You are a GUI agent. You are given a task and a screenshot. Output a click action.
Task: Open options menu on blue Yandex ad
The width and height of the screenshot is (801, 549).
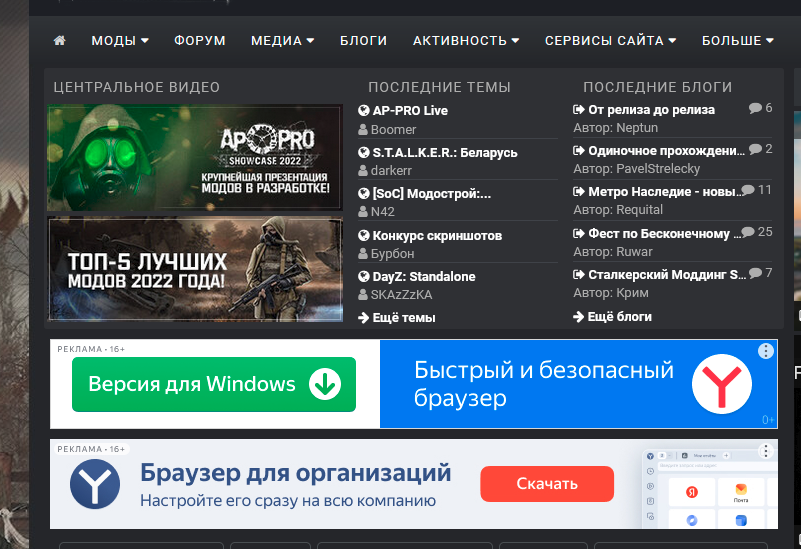point(765,351)
